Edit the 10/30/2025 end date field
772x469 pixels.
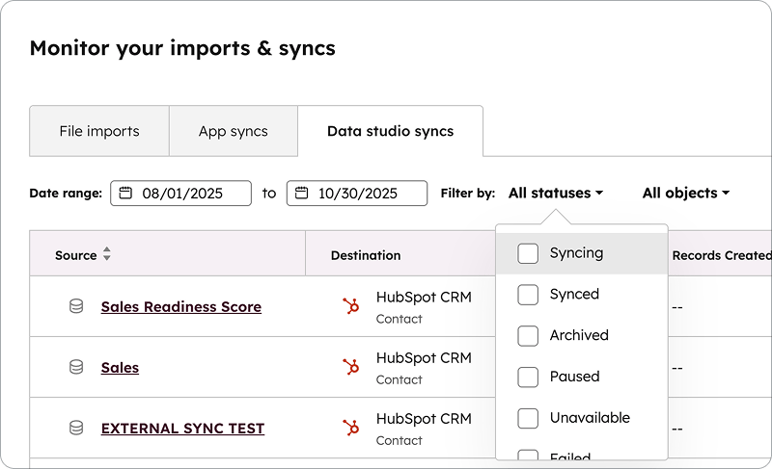pyautogui.click(x=357, y=193)
